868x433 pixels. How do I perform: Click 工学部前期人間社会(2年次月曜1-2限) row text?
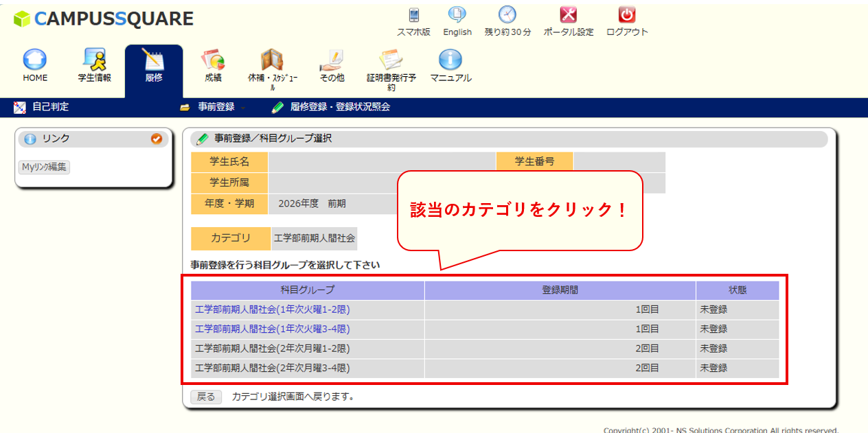pos(273,349)
